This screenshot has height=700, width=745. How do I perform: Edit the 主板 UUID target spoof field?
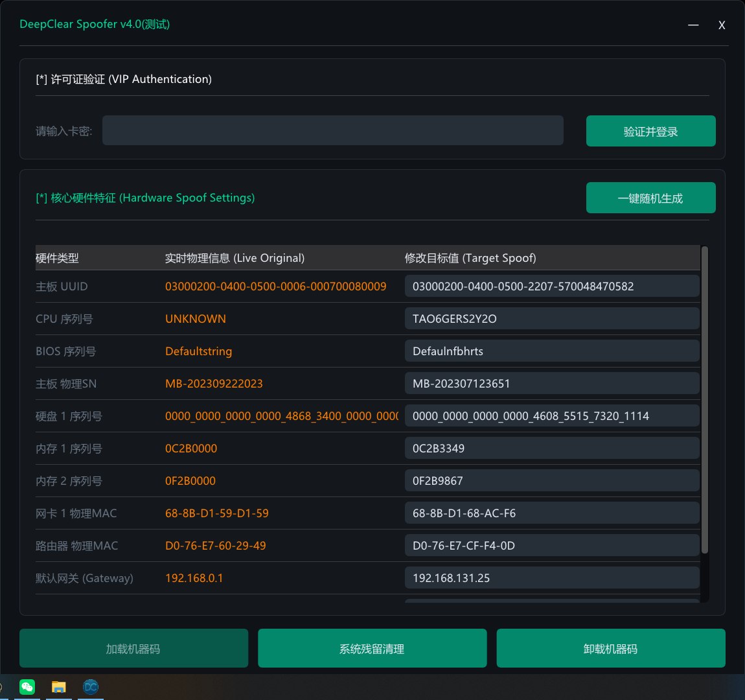coord(551,286)
